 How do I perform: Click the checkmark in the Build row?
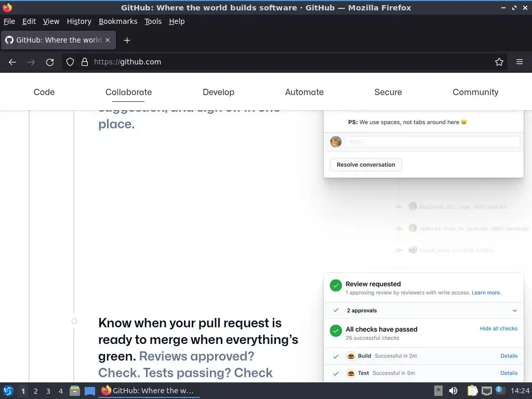(x=336, y=356)
